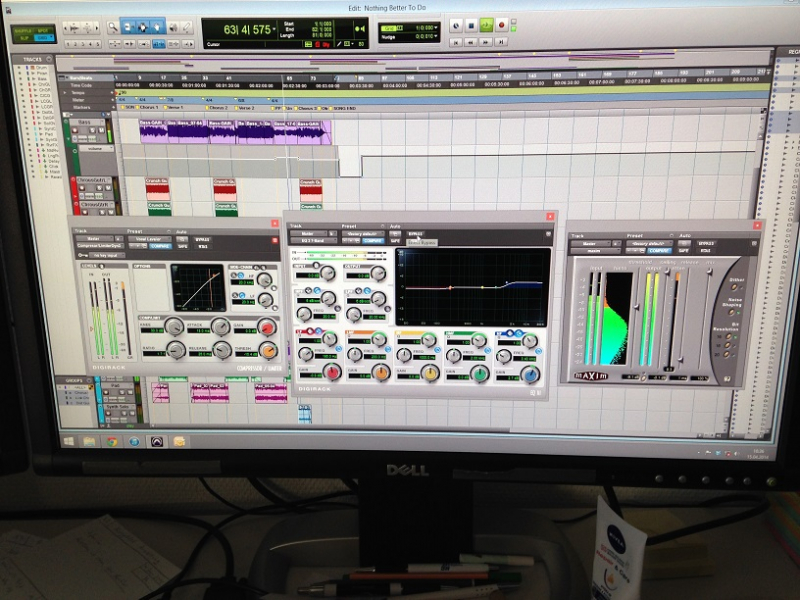Click the Maxim threshold slider handle
This screenshot has height=600, width=800.
(636, 307)
